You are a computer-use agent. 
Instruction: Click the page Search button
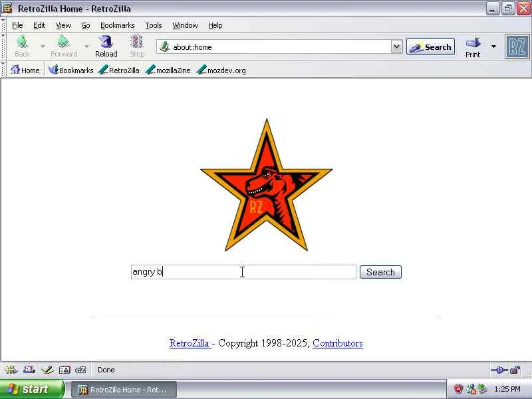(x=380, y=272)
